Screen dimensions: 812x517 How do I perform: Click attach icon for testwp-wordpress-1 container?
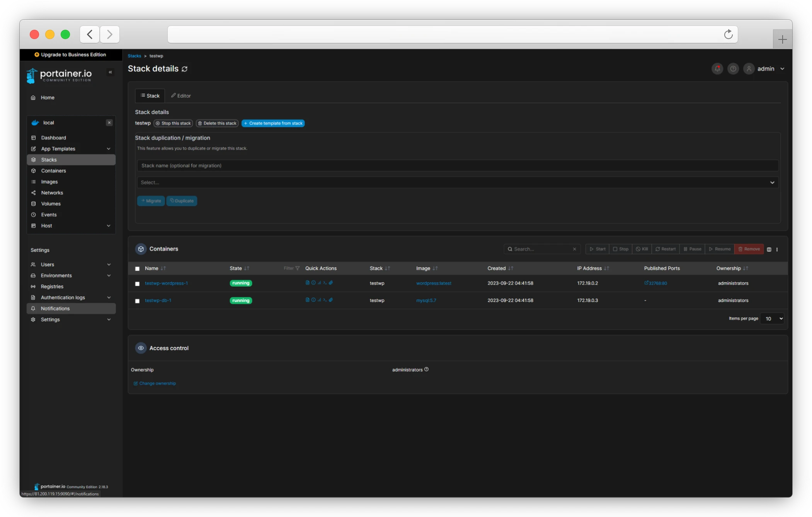click(x=331, y=283)
